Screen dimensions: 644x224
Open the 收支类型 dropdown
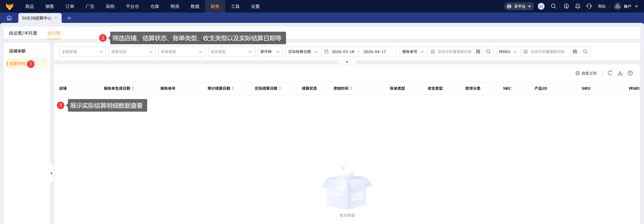point(232,52)
